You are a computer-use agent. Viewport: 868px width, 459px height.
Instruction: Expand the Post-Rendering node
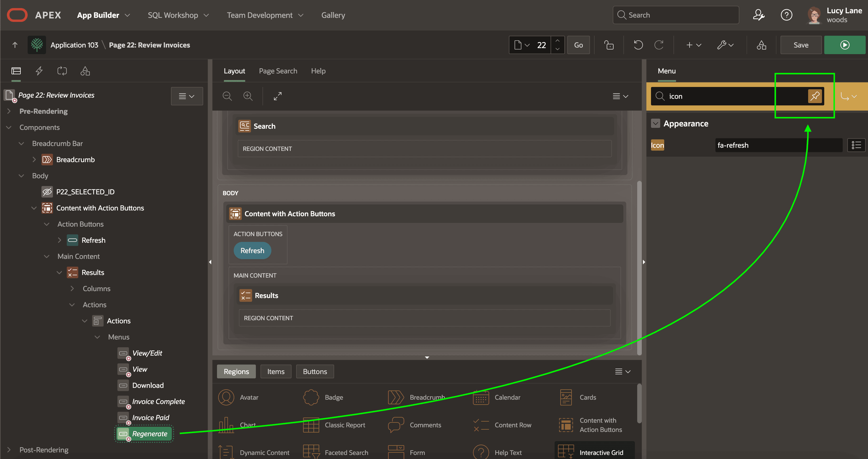[x=9, y=449]
